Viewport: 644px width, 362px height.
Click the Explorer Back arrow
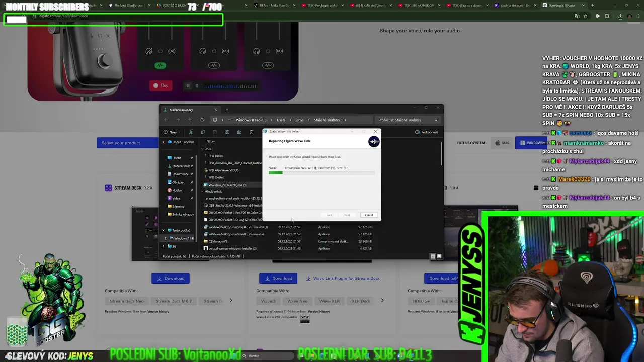(166, 120)
